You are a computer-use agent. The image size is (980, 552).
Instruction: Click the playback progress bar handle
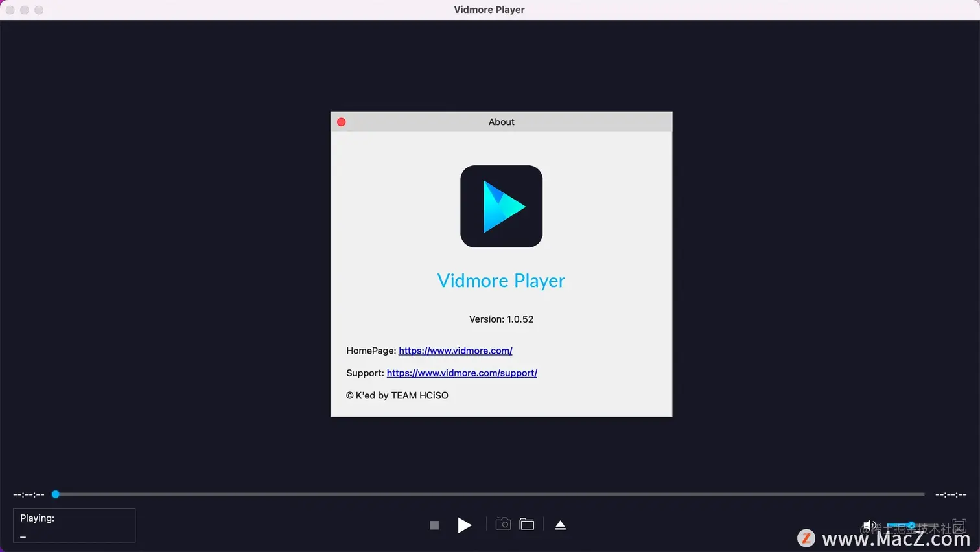click(56, 494)
